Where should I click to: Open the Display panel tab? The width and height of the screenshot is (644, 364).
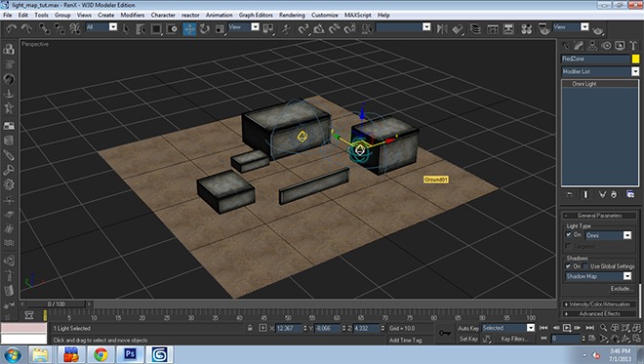tap(620, 46)
